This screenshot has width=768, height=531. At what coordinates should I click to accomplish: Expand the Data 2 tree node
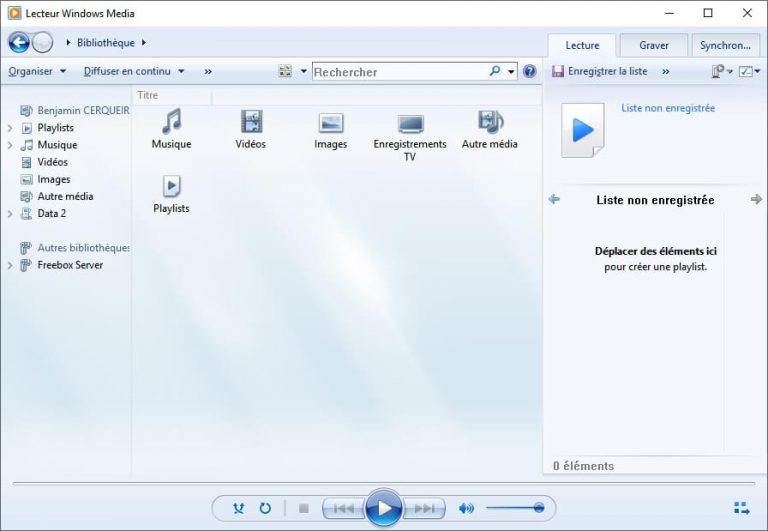(10, 214)
